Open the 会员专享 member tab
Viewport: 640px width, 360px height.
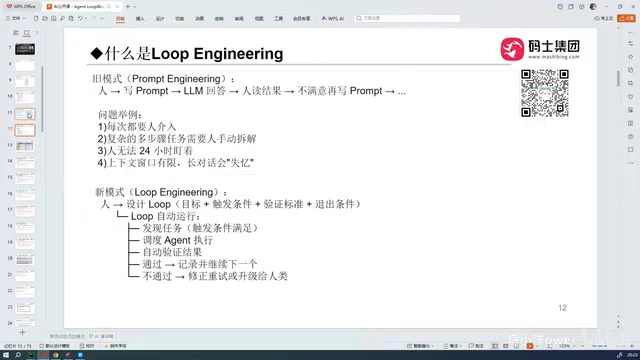pyautogui.click(x=302, y=19)
